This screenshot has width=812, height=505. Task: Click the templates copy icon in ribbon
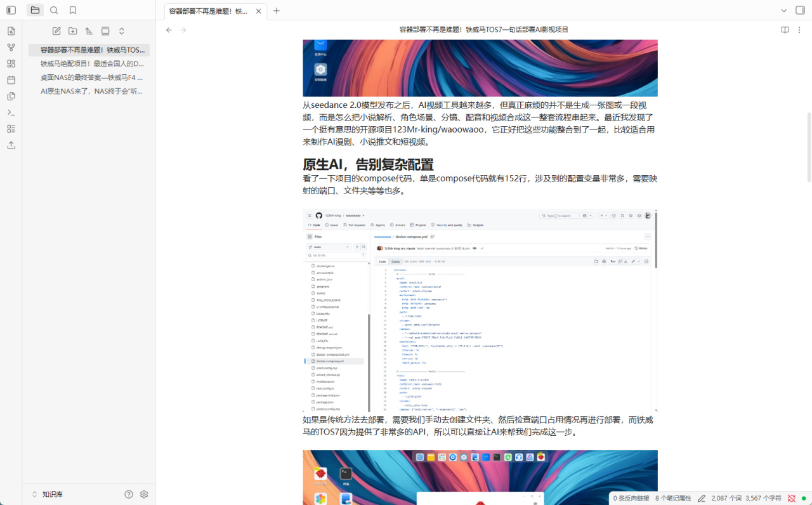pyautogui.click(x=11, y=96)
